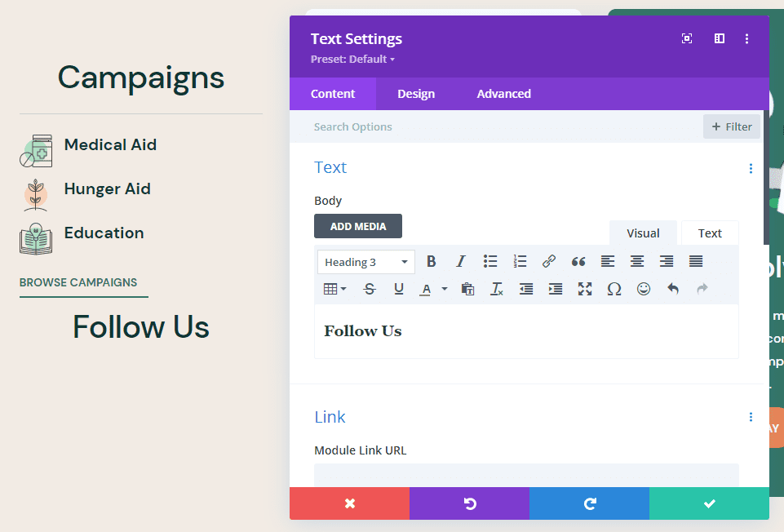Image resolution: width=784 pixels, height=532 pixels.
Task: Open the Advanced tab
Action: (x=503, y=93)
